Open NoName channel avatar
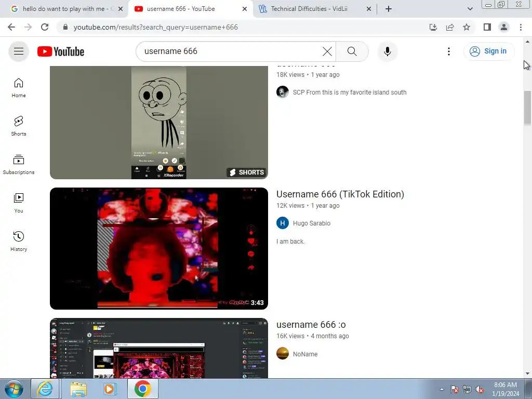The height and width of the screenshot is (399, 532). coord(282,353)
